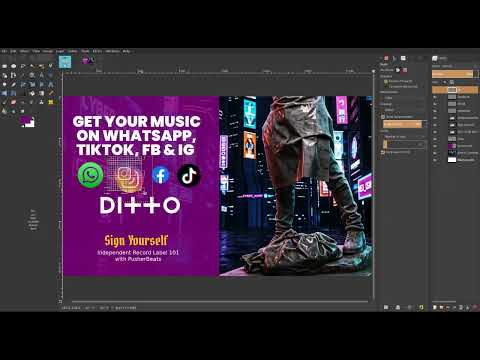Open the Tool Options dock tab
The height and width of the screenshot is (360, 480).
(386, 58)
